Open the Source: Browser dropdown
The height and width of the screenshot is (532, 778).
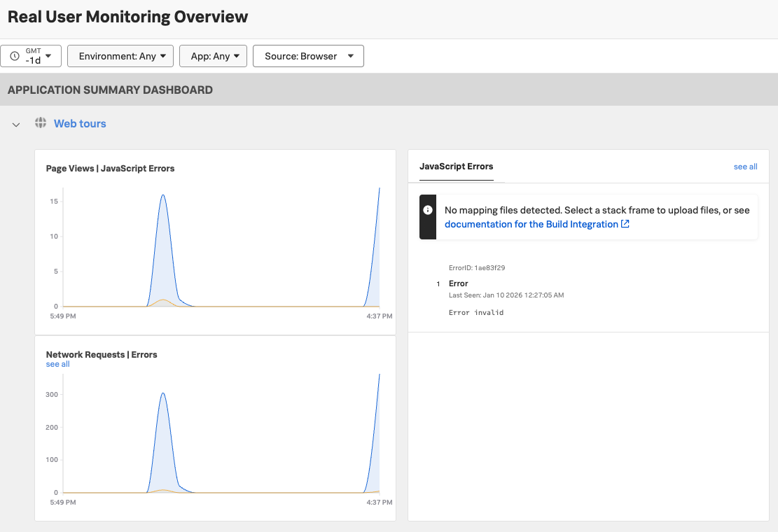(308, 56)
